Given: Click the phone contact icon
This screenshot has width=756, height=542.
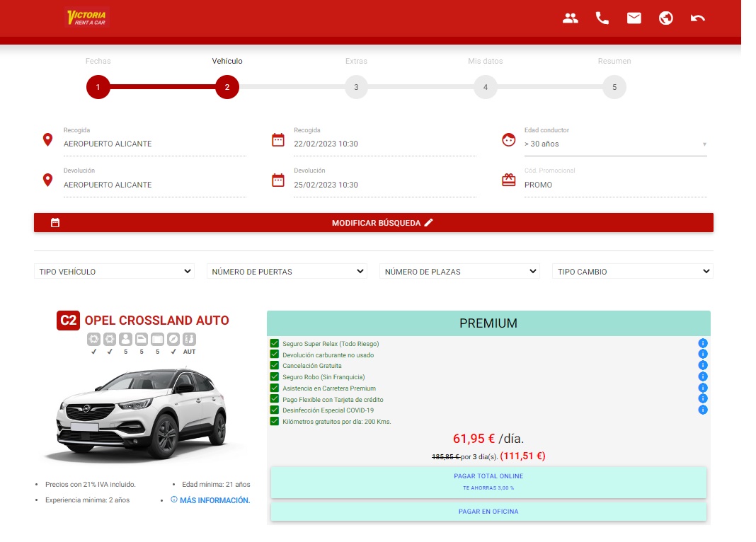Looking at the screenshot, I should pos(602,18).
